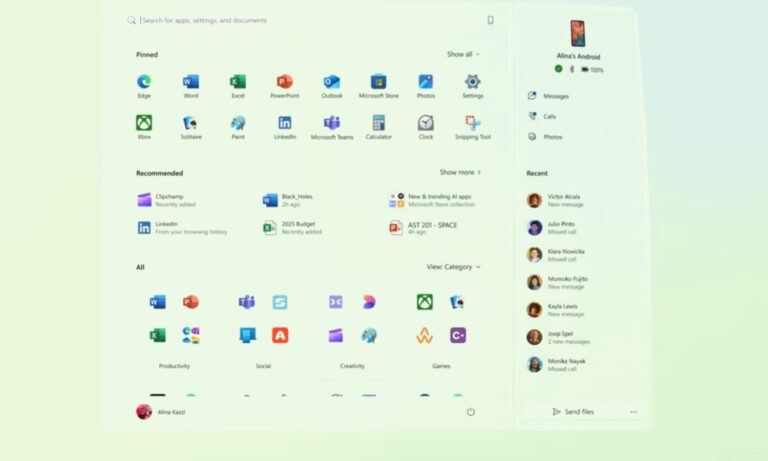The width and height of the screenshot is (768, 461).
Task: Launch PowerPoint from pinned apps
Action: click(285, 83)
